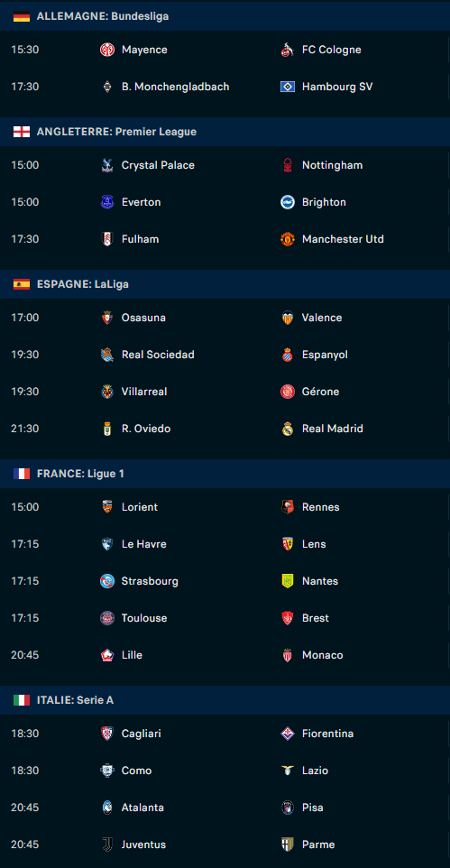Click the Nantes yellow crest icon
The image size is (450, 868).
coord(288,581)
